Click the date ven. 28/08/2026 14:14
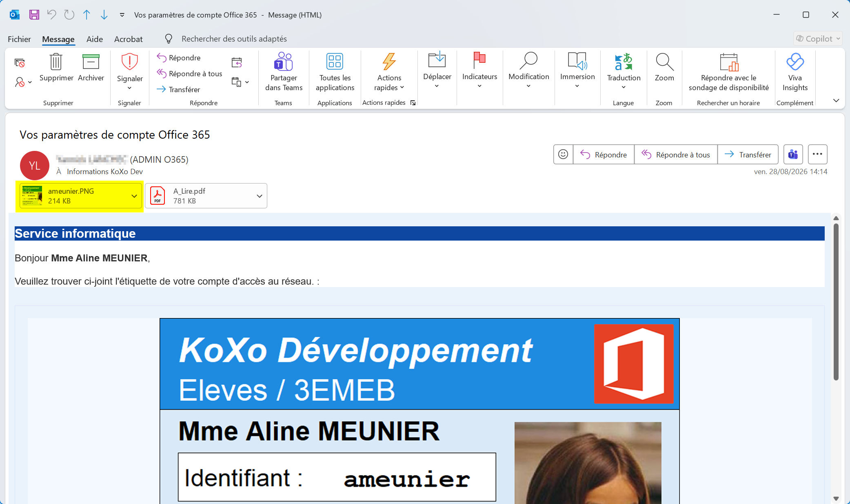 [790, 172]
